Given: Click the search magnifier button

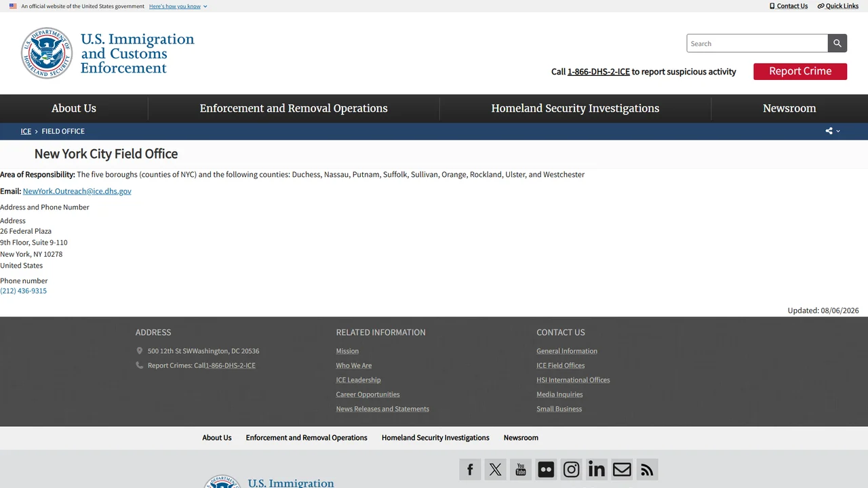Looking at the screenshot, I should pos(837,43).
